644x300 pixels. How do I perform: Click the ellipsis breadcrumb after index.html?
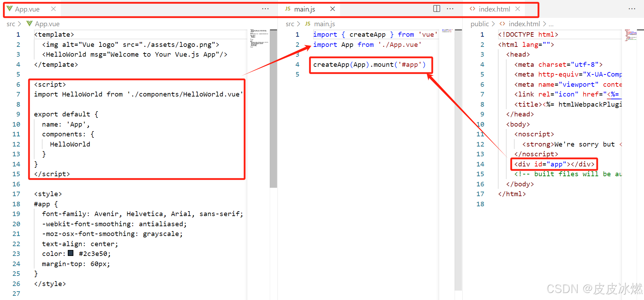point(551,24)
